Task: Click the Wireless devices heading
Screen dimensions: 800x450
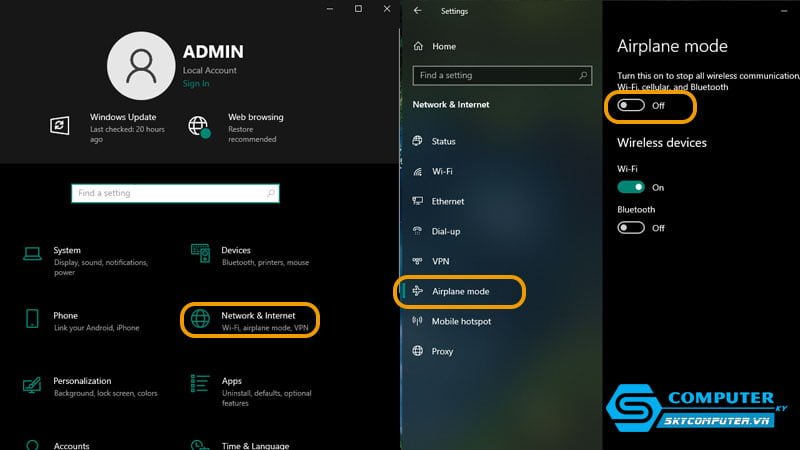Action: coord(662,143)
